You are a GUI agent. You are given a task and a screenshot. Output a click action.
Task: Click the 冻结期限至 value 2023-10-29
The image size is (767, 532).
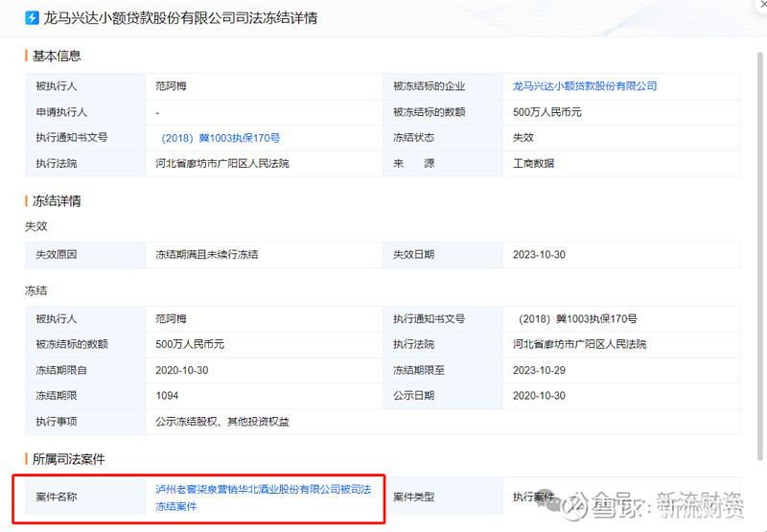[x=539, y=370]
